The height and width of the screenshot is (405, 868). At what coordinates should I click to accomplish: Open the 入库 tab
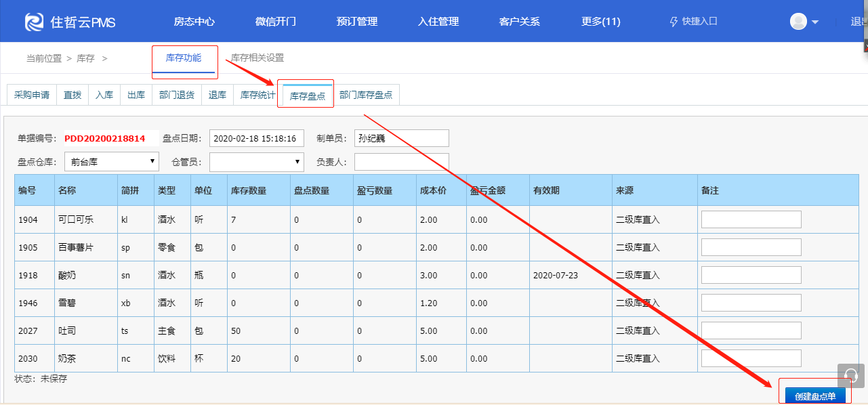(104, 95)
